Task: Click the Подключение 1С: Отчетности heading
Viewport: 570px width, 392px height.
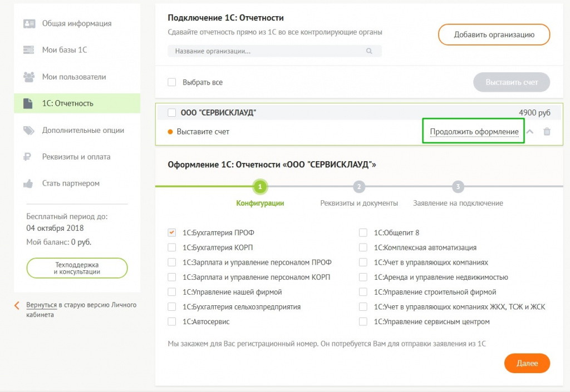Action: 226,18
